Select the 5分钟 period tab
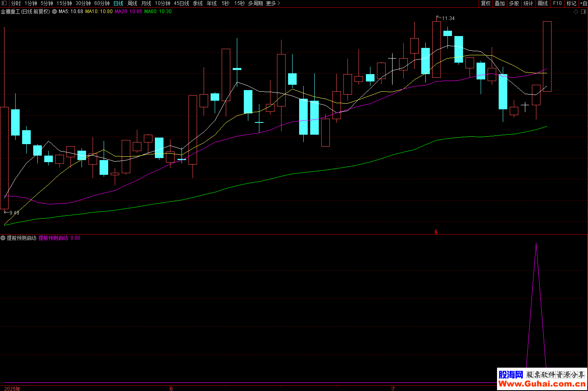 point(47,3)
